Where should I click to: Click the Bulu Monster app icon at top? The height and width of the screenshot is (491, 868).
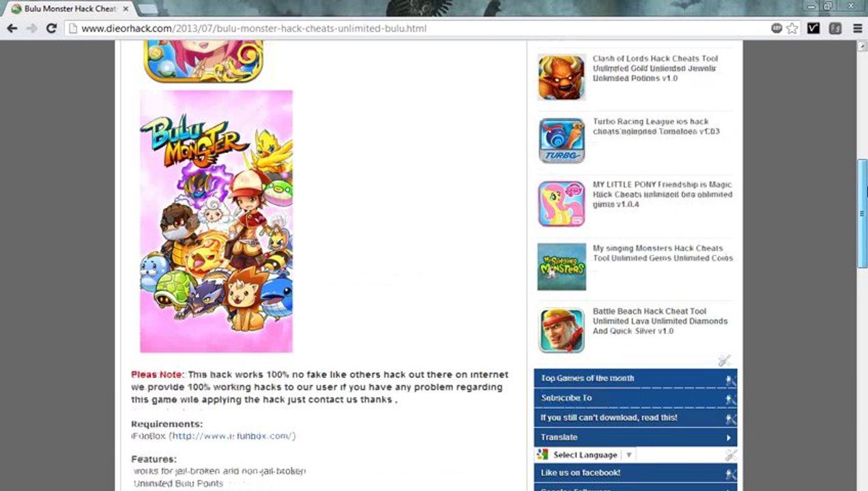coord(203,61)
